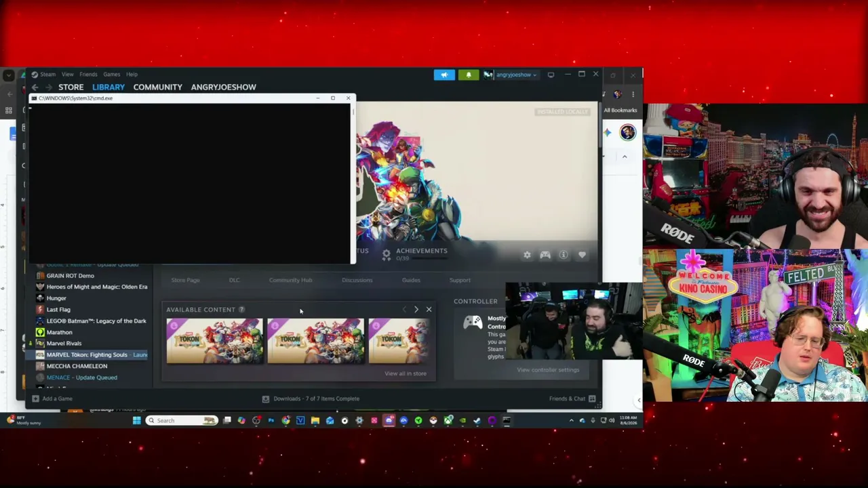Open Steam notifications bell
Image resolution: width=868 pixels, height=488 pixels.
[468, 75]
